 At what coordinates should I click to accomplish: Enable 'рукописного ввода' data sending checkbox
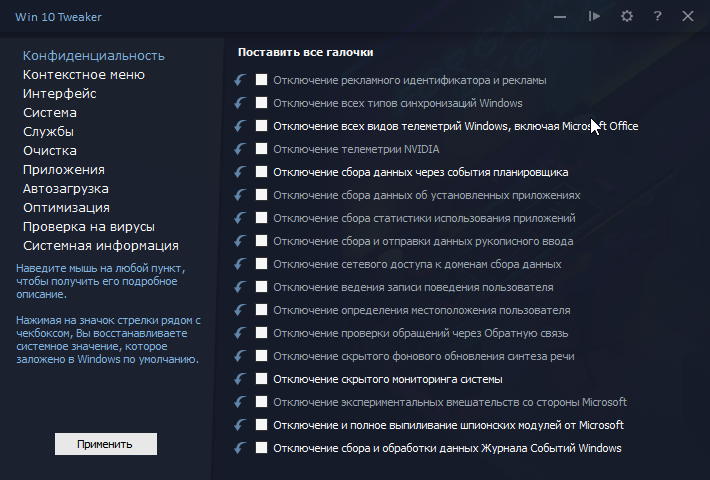point(261,240)
